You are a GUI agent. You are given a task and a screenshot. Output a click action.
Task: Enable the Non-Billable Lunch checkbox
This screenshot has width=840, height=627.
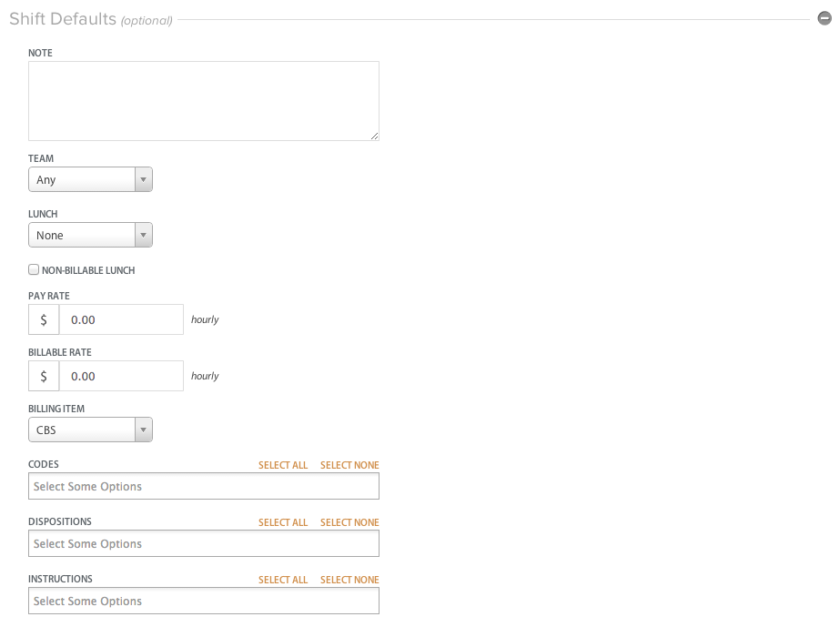(x=34, y=269)
